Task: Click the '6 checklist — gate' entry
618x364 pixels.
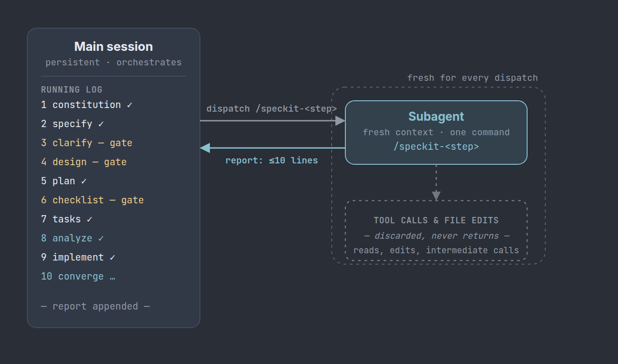Action: tap(92, 200)
